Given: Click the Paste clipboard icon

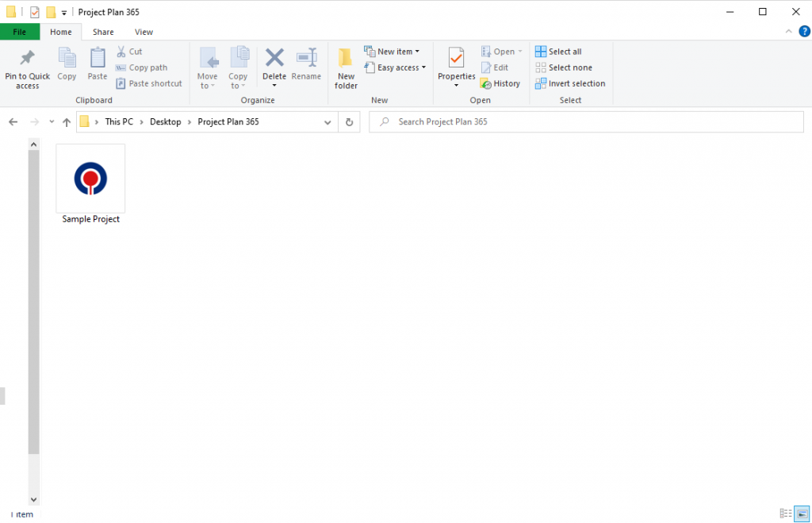Looking at the screenshot, I should pyautogui.click(x=98, y=58).
